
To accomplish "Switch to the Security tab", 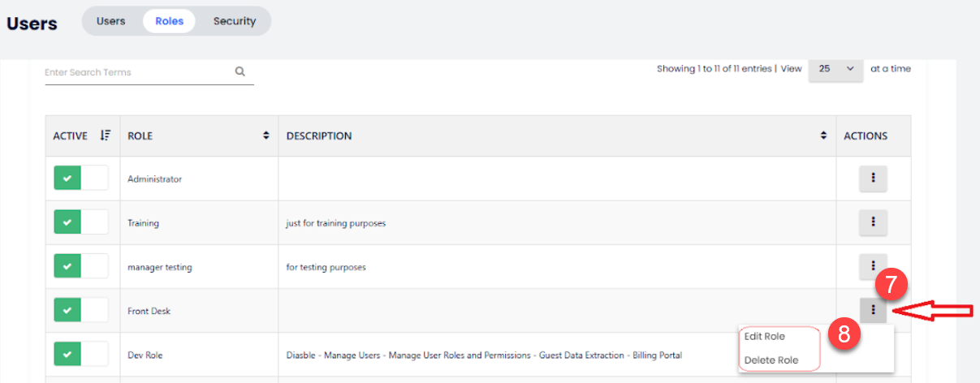I will click(x=235, y=21).
